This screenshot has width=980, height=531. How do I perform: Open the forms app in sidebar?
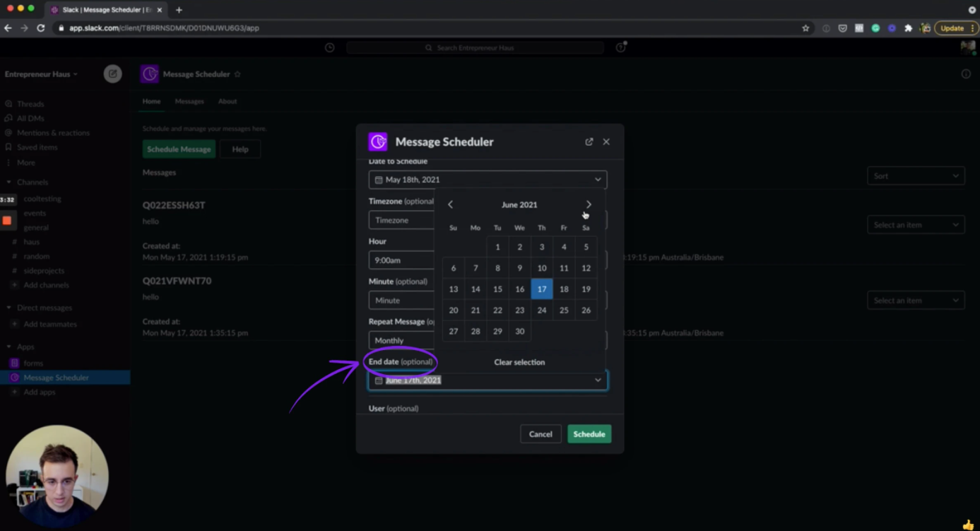pos(33,363)
